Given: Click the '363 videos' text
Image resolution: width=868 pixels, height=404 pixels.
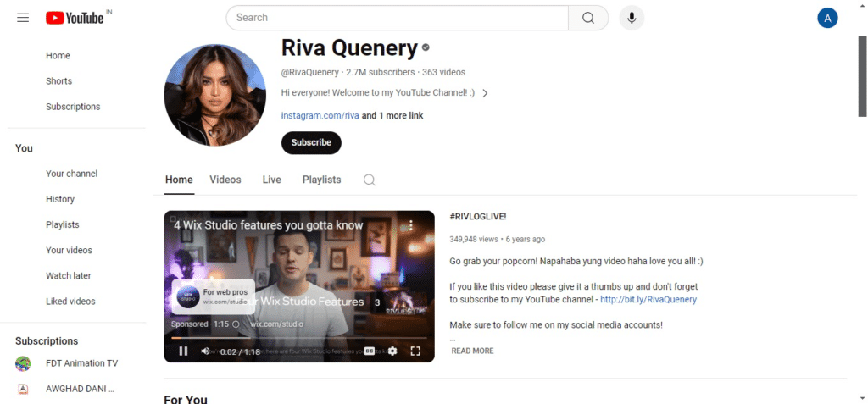Looking at the screenshot, I should (444, 72).
